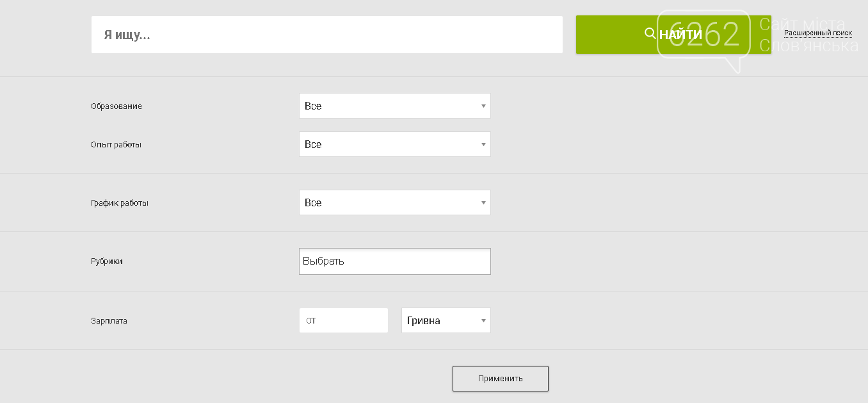The width and height of the screenshot is (868, 403).
Task: Open the Образование dropdown
Action: point(395,106)
